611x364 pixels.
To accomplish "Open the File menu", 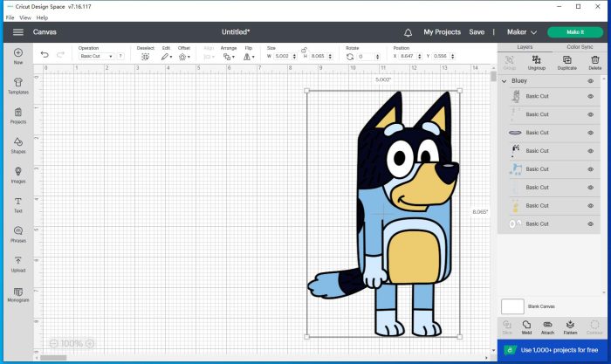I will [x=10, y=17].
